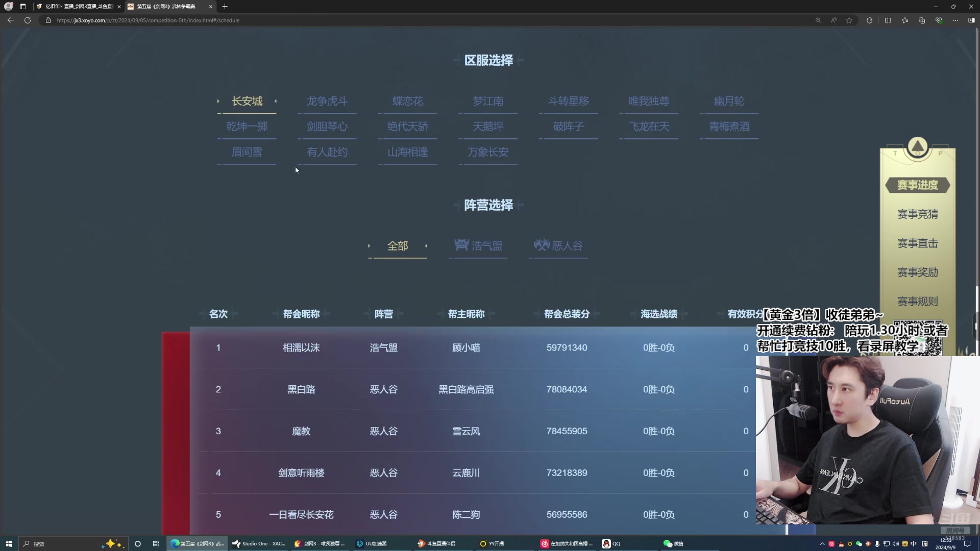The image size is (980, 551).
Task: Select the 长安城 server option
Action: coord(247,101)
